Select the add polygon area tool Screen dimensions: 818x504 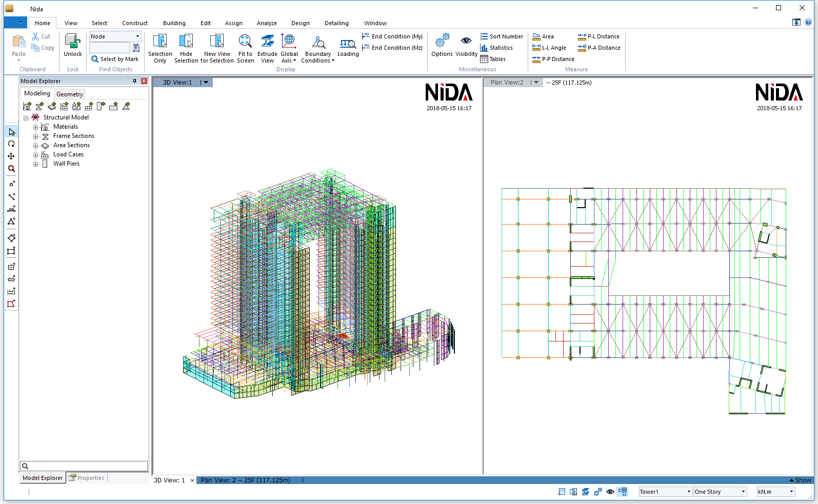(11, 238)
